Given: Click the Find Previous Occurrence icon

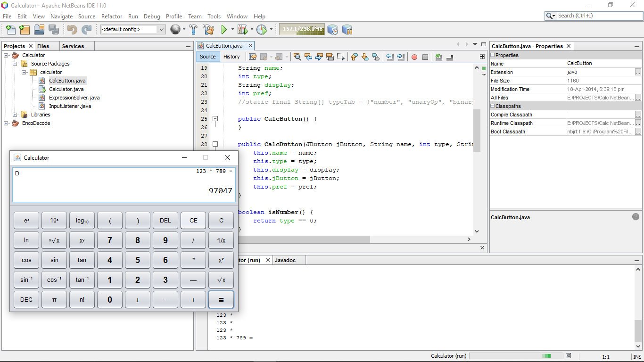Looking at the screenshot, I should point(308,57).
